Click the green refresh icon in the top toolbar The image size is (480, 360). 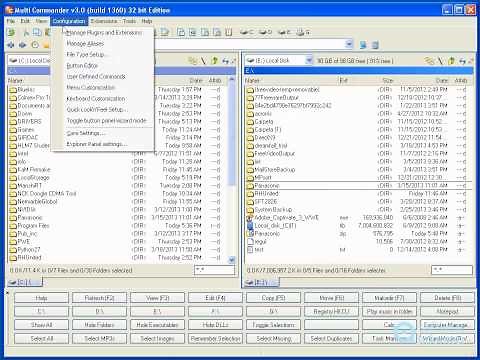point(11,32)
